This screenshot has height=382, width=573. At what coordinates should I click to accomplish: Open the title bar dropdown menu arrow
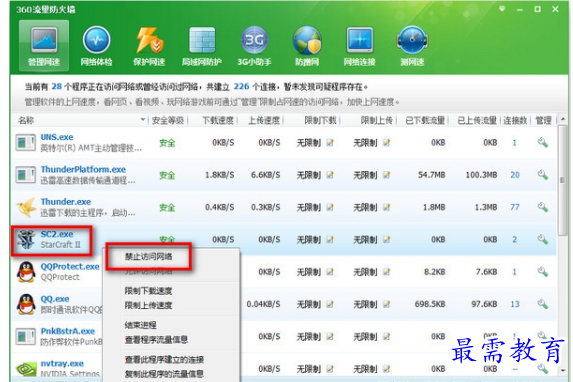pyautogui.click(x=502, y=9)
